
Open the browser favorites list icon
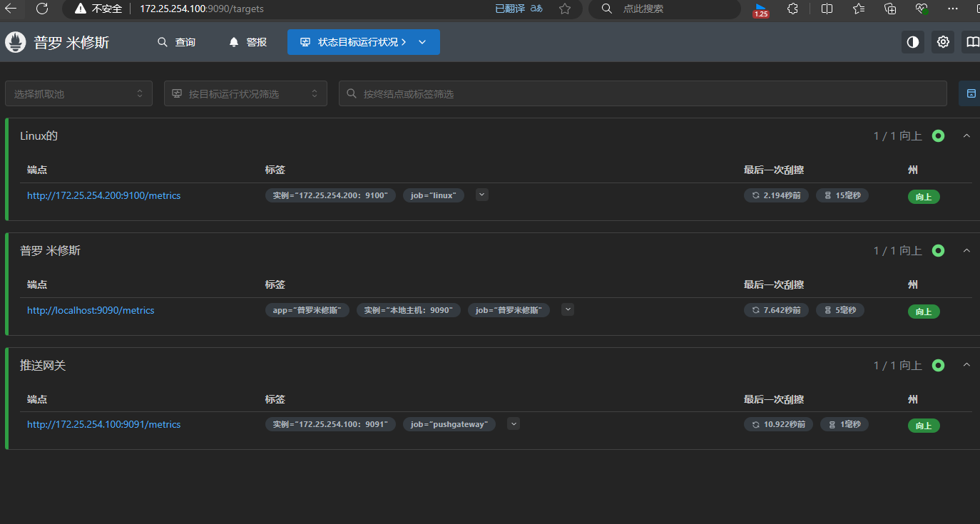click(x=859, y=9)
